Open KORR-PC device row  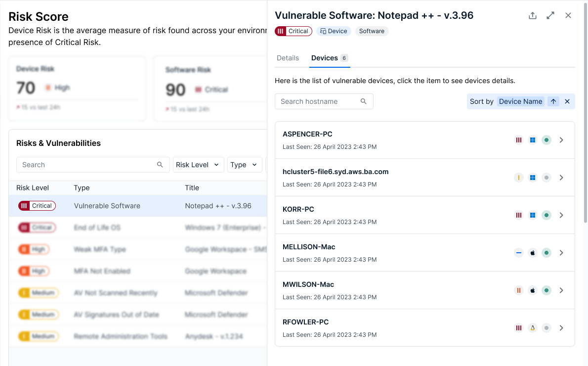point(424,215)
